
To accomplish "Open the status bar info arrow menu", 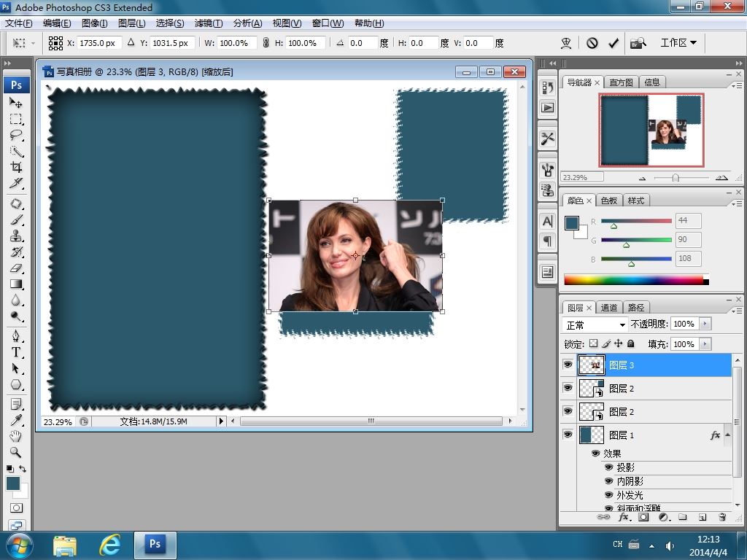I will click(x=220, y=421).
